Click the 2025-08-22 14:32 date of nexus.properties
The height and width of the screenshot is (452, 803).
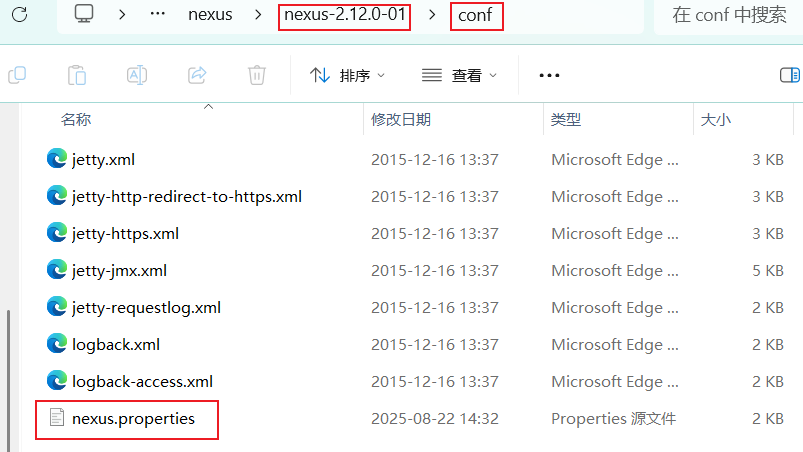(x=435, y=419)
